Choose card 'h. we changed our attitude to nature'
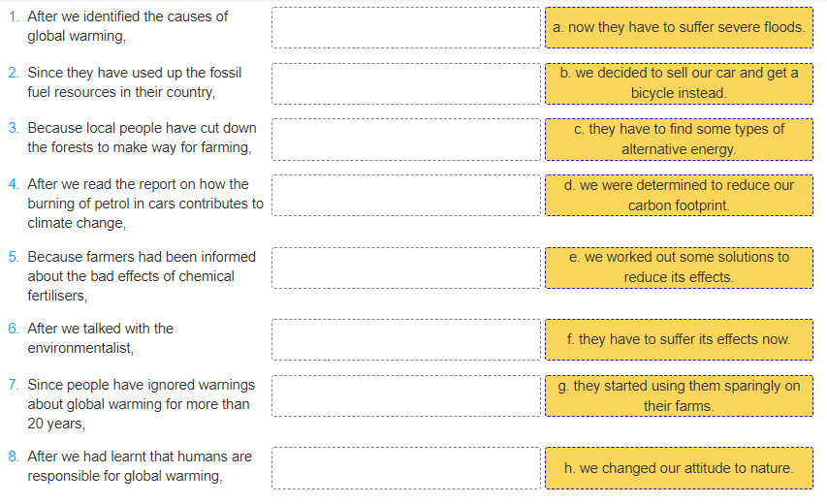 click(x=679, y=468)
